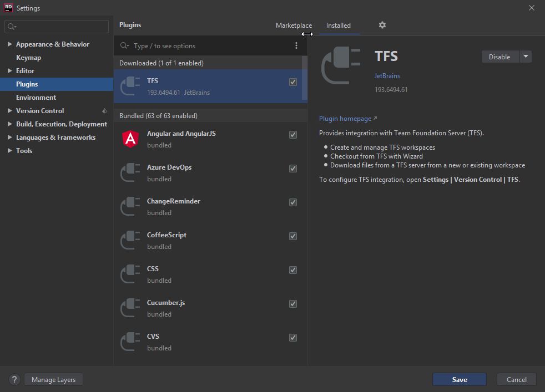Select the Tools settings category

(x=24, y=150)
